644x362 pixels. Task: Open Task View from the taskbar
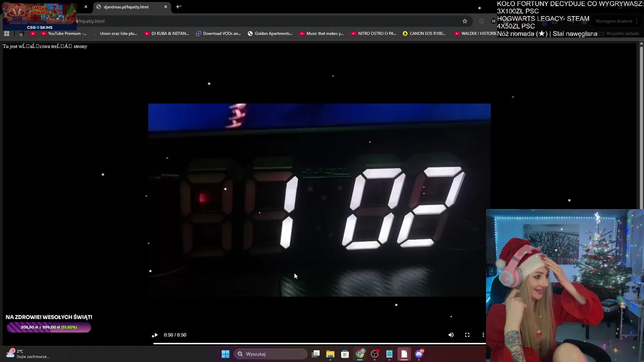tap(316, 354)
